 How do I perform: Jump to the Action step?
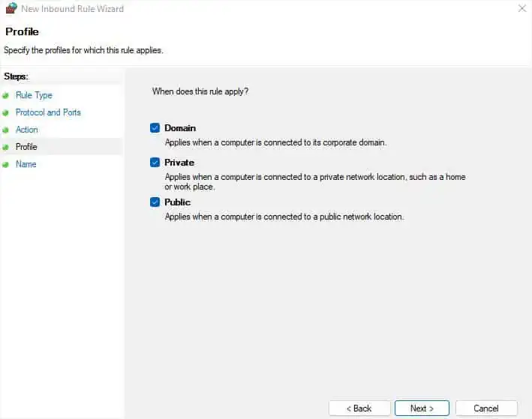pos(27,130)
